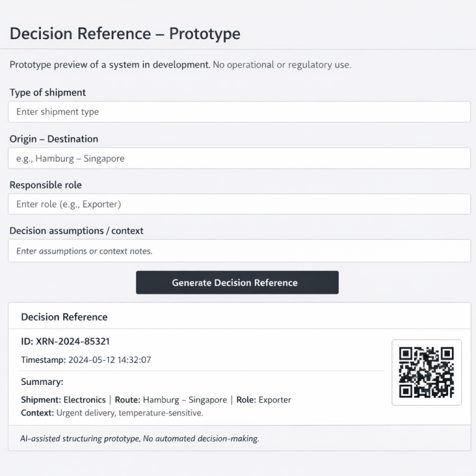Click the 'Route: Hamburg – Singapore' entry
Viewport: 476px width, 476px height.
point(170,400)
